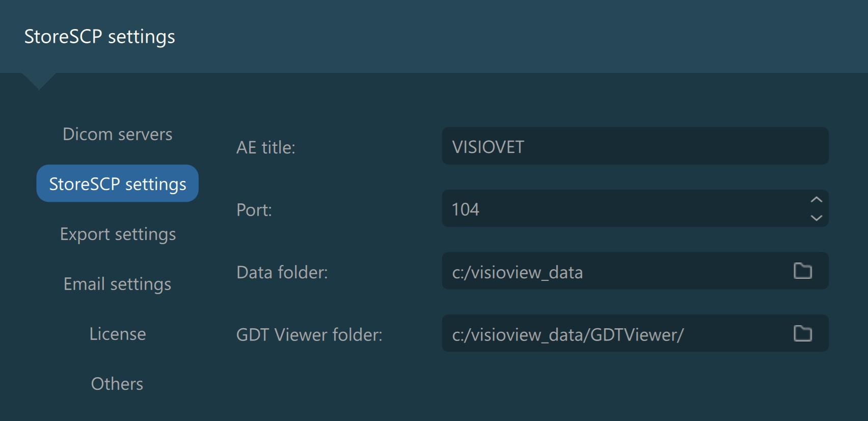Click the StoreSCP settings header title

pos(99,37)
